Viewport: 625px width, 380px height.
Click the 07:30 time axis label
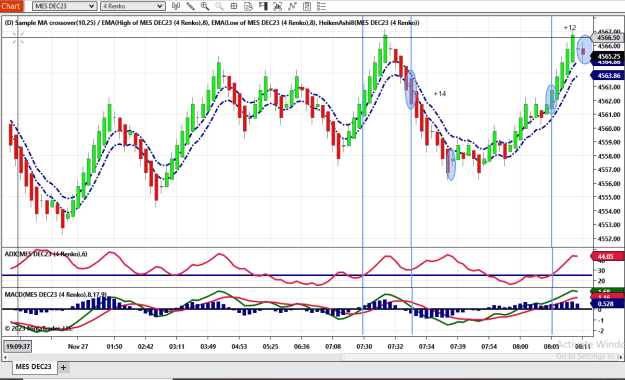(364, 346)
